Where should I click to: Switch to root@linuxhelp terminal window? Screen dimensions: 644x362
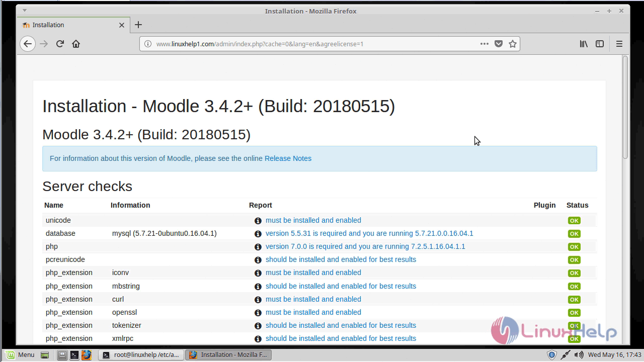click(141, 354)
